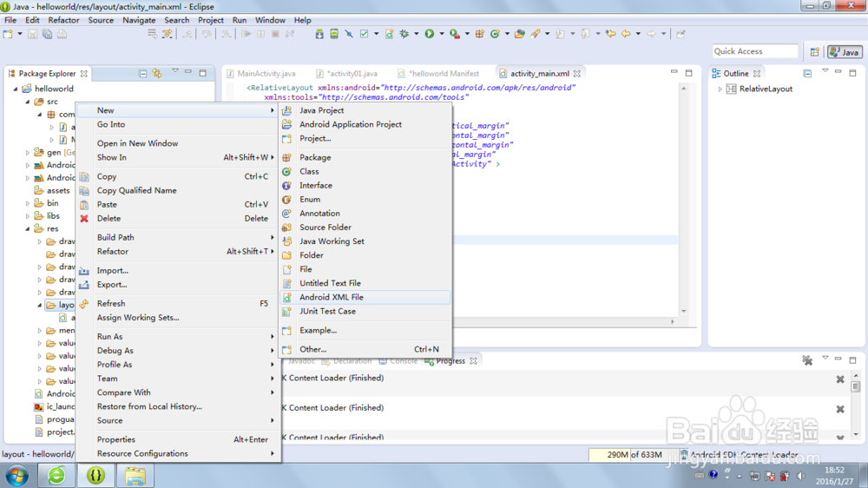Click the Run Last Tool (external tools) icon
This screenshot has height=488, width=868.
coord(455,34)
